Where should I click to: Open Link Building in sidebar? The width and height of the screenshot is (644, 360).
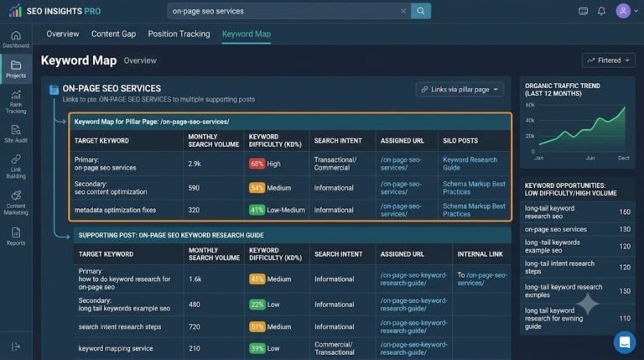point(16,166)
